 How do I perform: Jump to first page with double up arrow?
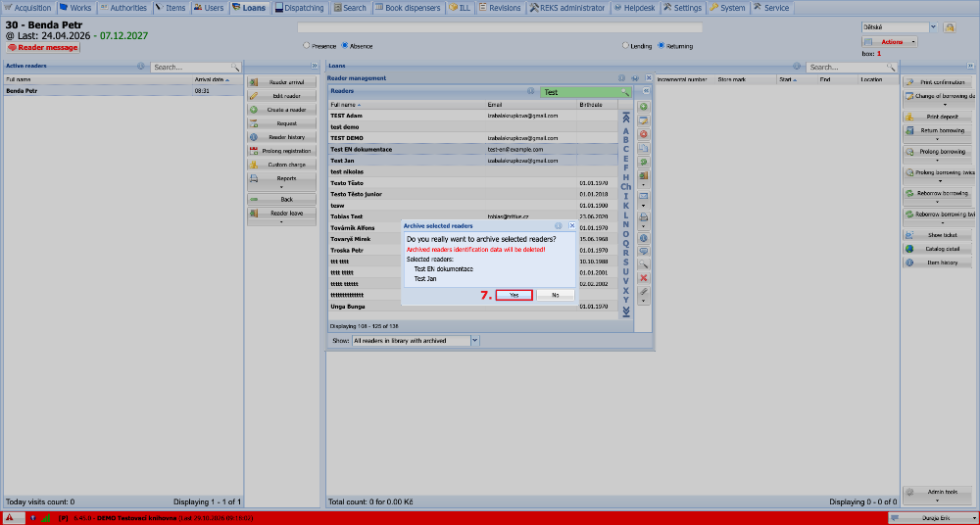pos(625,119)
